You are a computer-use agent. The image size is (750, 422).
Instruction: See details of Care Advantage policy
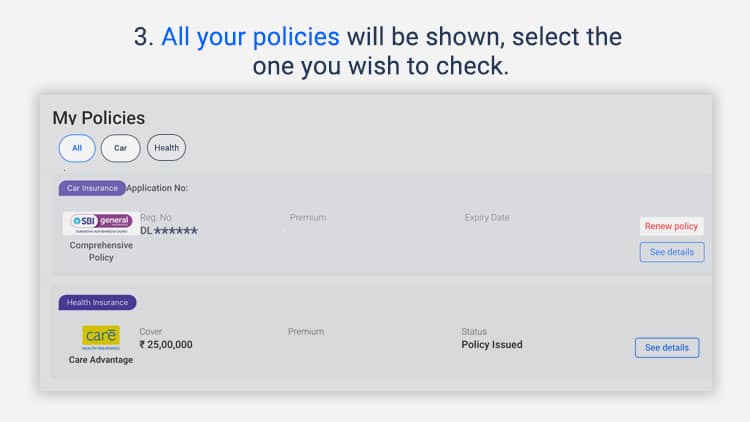(667, 348)
